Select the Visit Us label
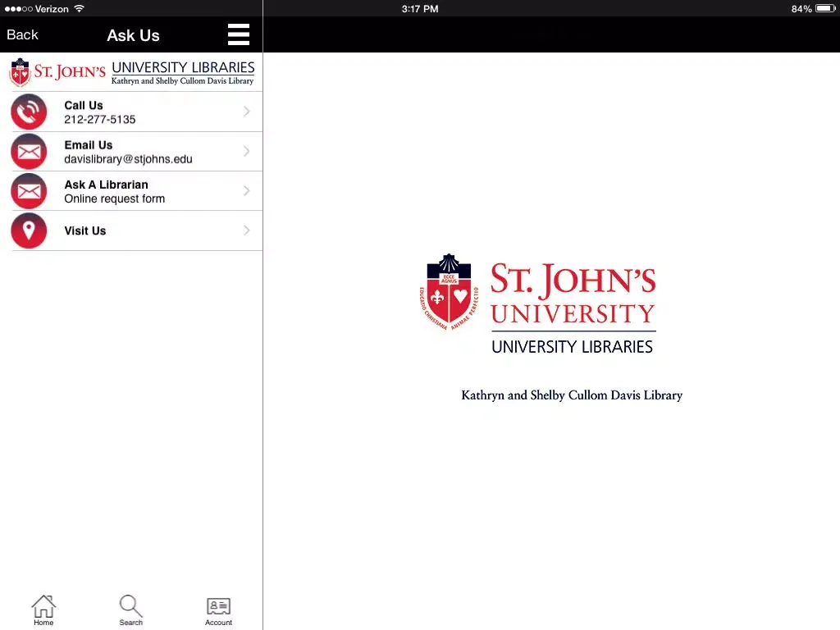 pos(85,231)
